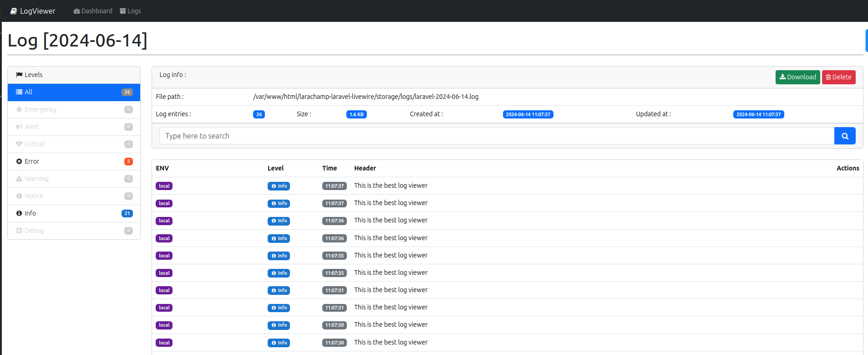Screen dimensions: 868x355
Task: Show only Error log entries
Action: tap(74, 161)
